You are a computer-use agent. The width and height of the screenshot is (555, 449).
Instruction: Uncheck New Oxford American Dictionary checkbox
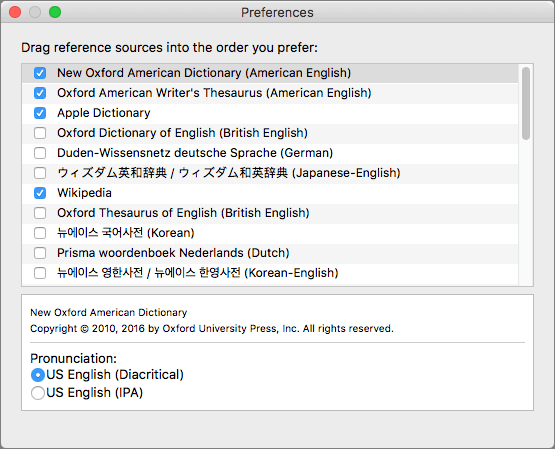40,73
